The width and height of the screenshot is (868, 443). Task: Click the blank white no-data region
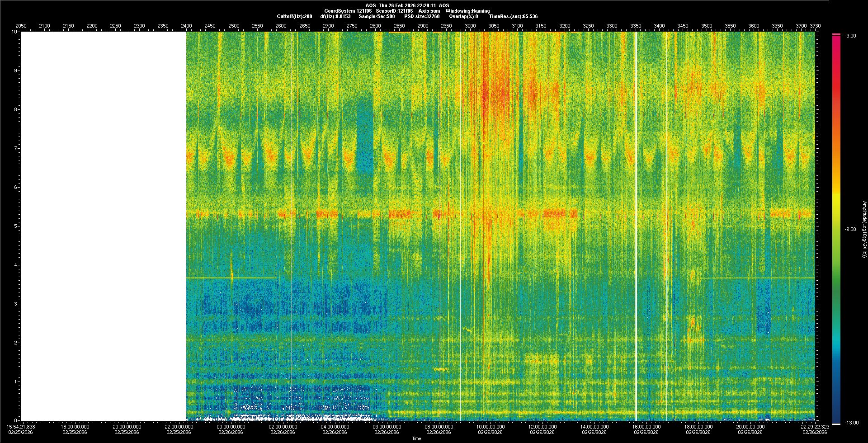point(104,226)
